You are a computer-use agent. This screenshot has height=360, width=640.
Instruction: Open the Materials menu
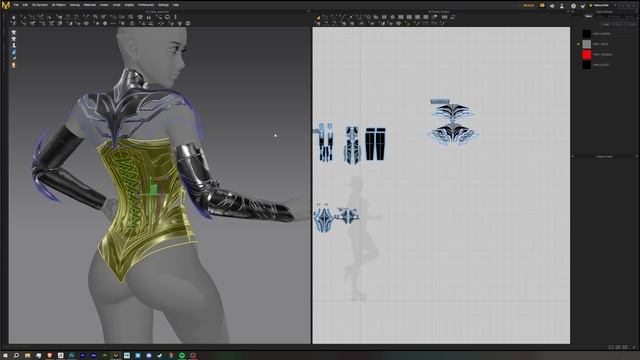90,5
